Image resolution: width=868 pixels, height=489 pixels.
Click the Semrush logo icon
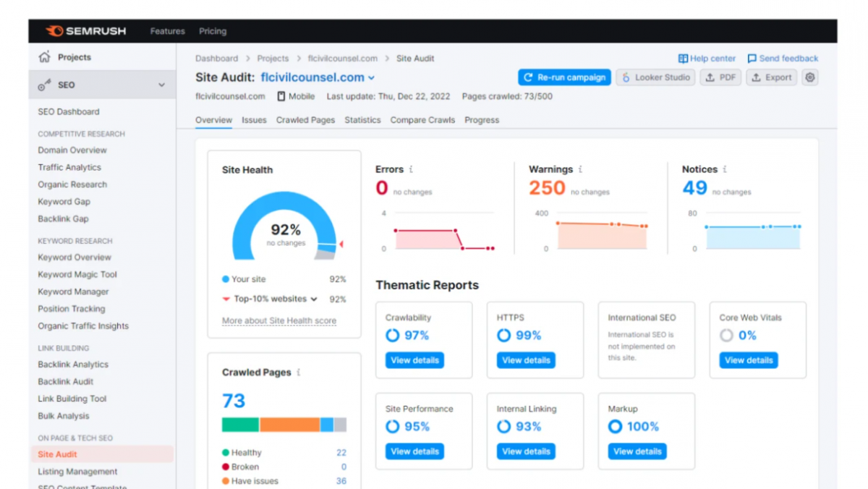click(x=54, y=31)
